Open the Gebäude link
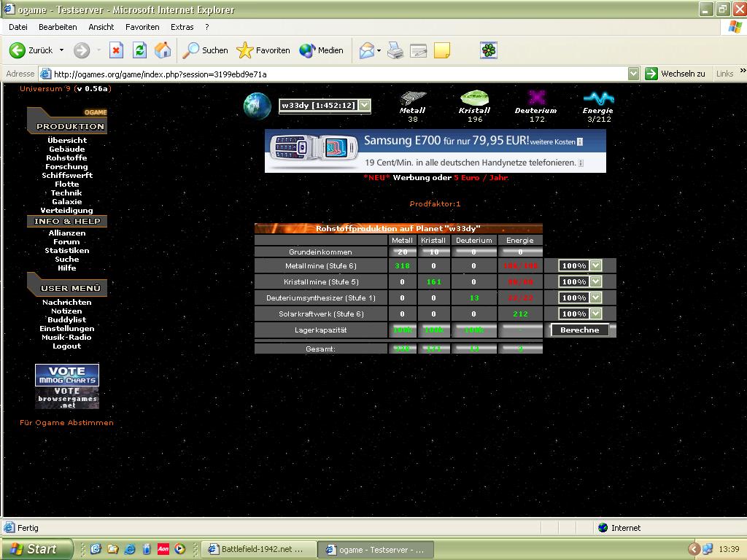 pos(67,149)
